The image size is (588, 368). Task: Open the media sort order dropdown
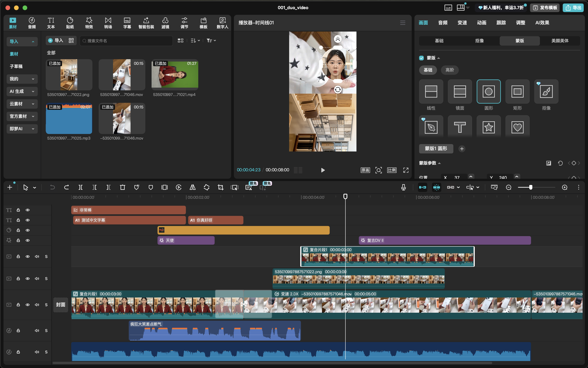(x=195, y=41)
